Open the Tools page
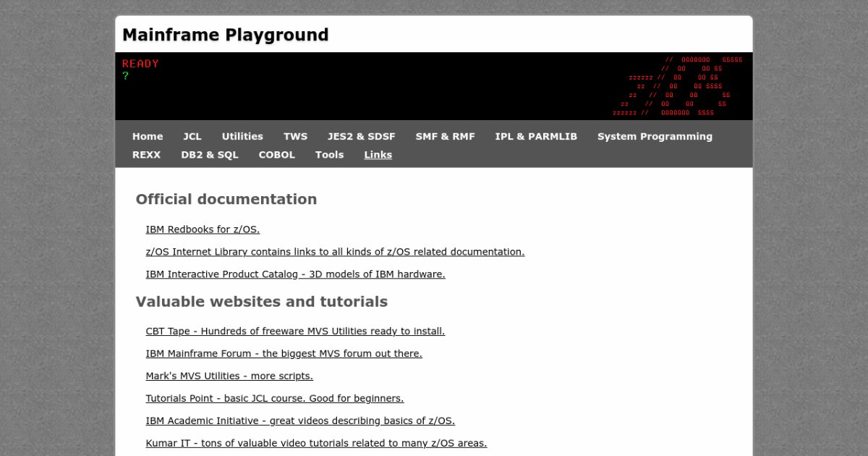The width and height of the screenshot is (868, 456). pos(330,155)
